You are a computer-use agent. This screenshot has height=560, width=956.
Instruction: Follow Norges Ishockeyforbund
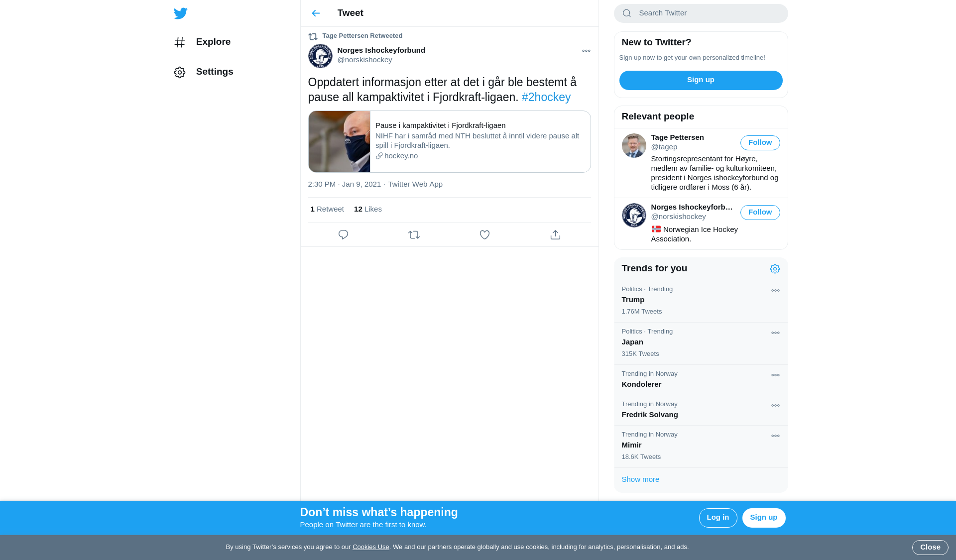pyautogui.click(x=760, y=213)
